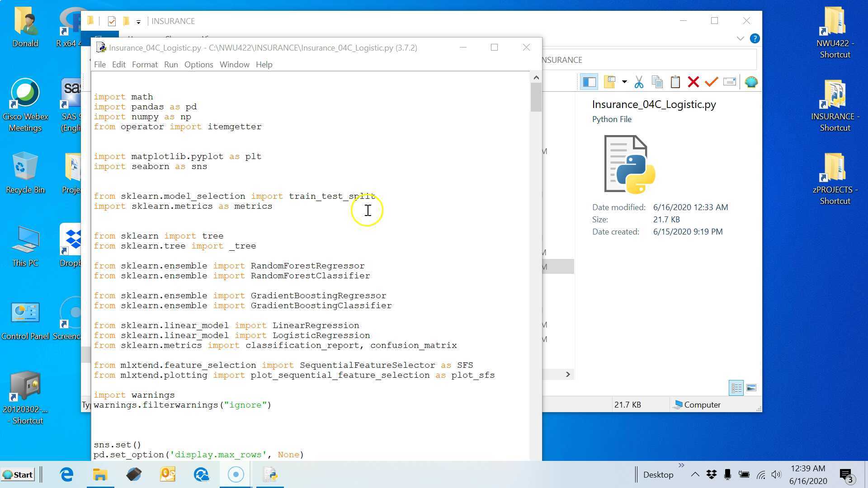Click the red X delete icon

693,82
